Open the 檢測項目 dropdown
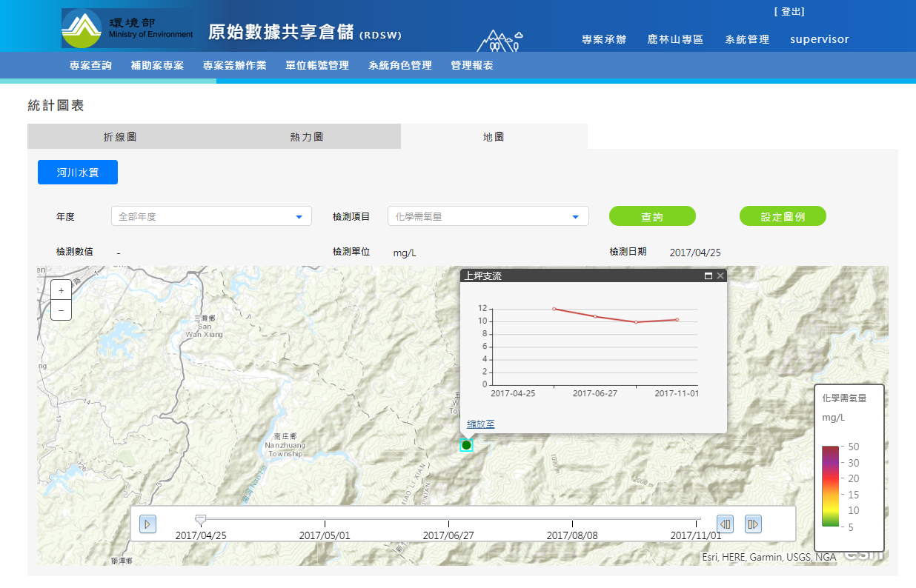Screen dimensions: 916x588 (x=488, y=216)
